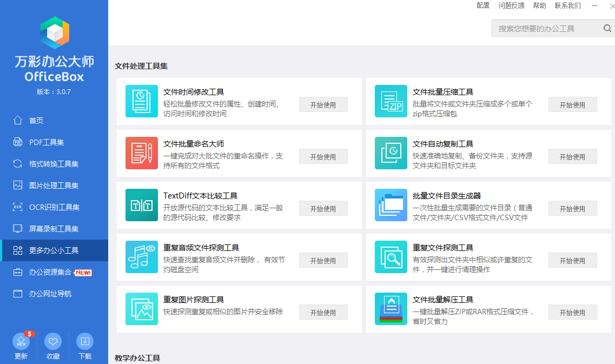Click 开始使用 for 重复音频文件探测工具

pyautogui.click(x=323, y=261)
